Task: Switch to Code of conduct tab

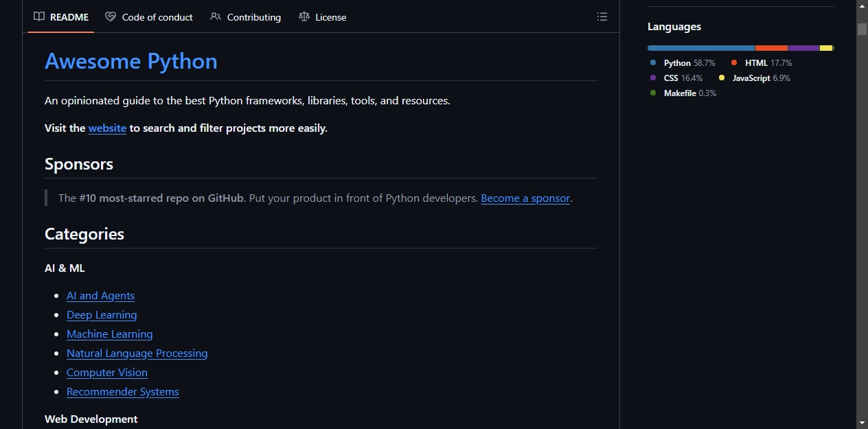Action: [149, 17]
